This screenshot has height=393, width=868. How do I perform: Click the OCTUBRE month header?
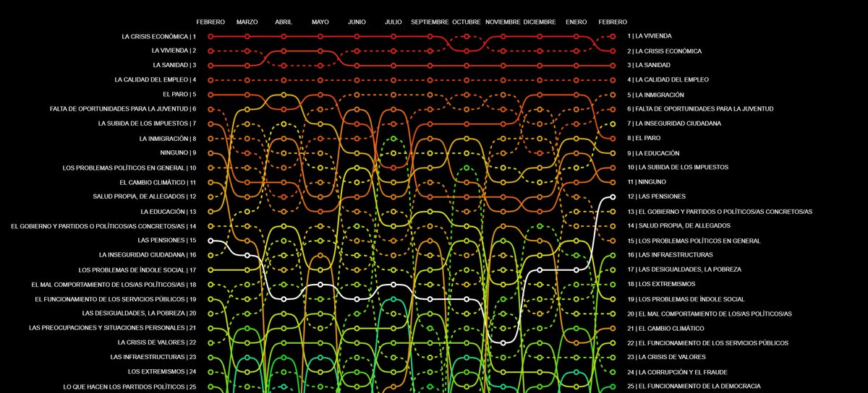(x=467, y=22)
